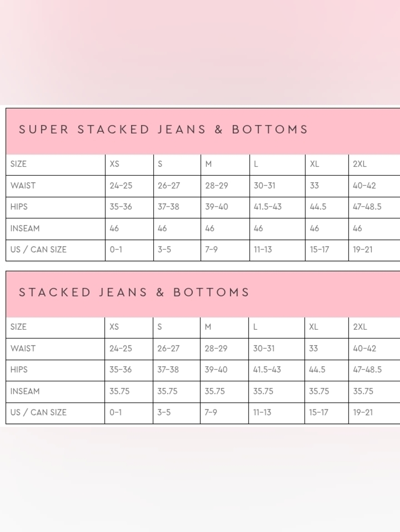Select the 35.75 inseam cell under XL

tap(319, 391)
